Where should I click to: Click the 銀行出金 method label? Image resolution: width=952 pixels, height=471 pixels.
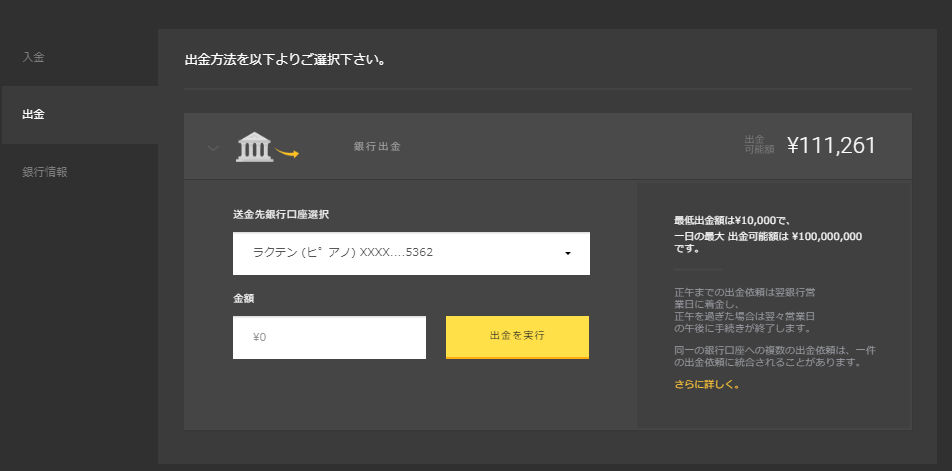377,147
